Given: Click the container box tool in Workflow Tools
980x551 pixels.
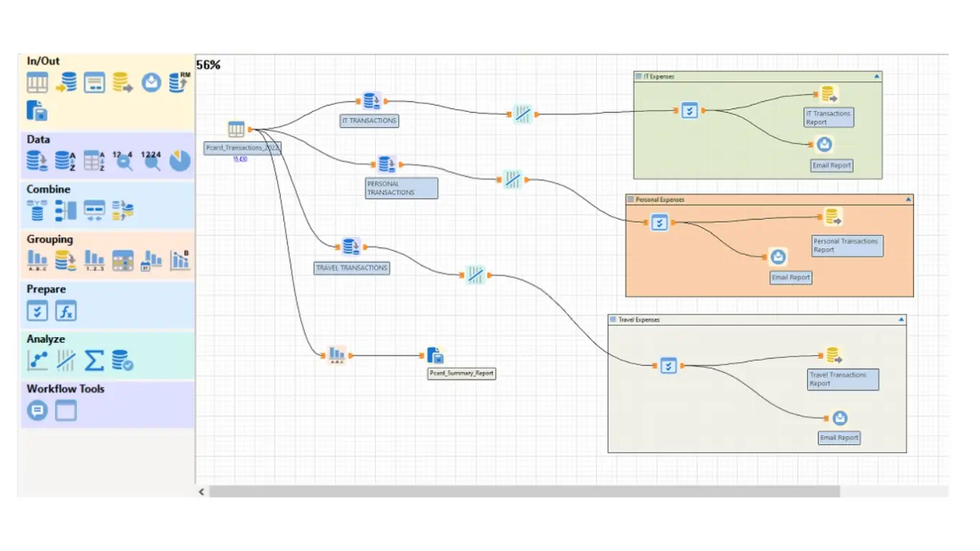Looking at the screenshot, I should tap(66, 410).
